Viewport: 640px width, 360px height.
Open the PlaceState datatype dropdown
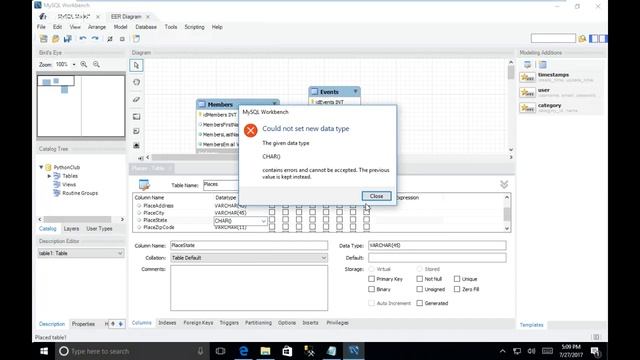[263, 221]
